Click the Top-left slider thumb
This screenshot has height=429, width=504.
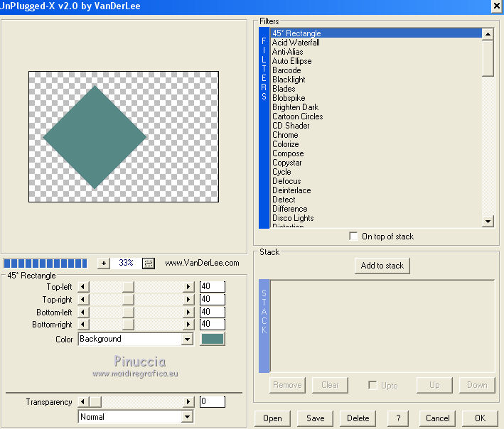128,286
